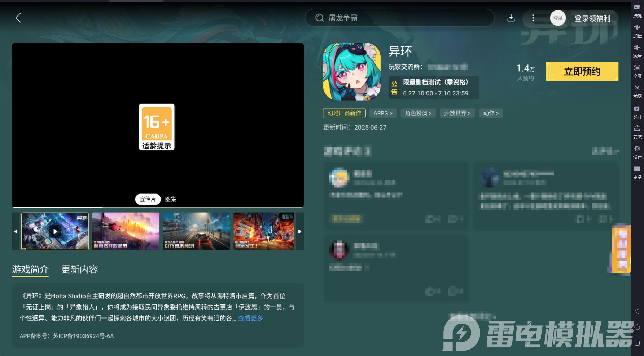Open 查看更多 to read full description
Screen dimensions: 644x356
coord(250,318)
